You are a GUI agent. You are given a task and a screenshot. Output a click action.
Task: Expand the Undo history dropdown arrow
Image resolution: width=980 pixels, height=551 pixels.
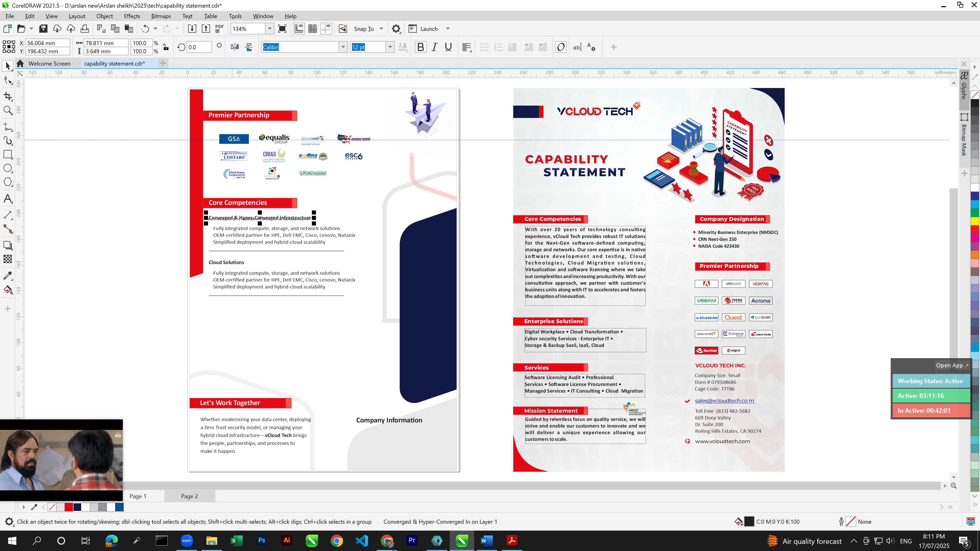pyautogui.click(x=155, y=29)
